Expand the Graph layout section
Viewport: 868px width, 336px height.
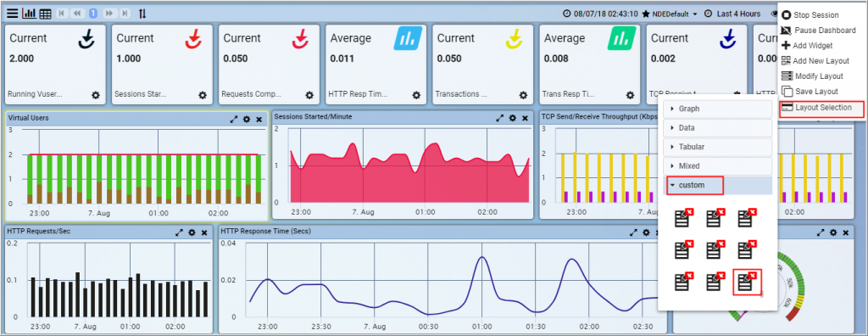tap(717, 109)
